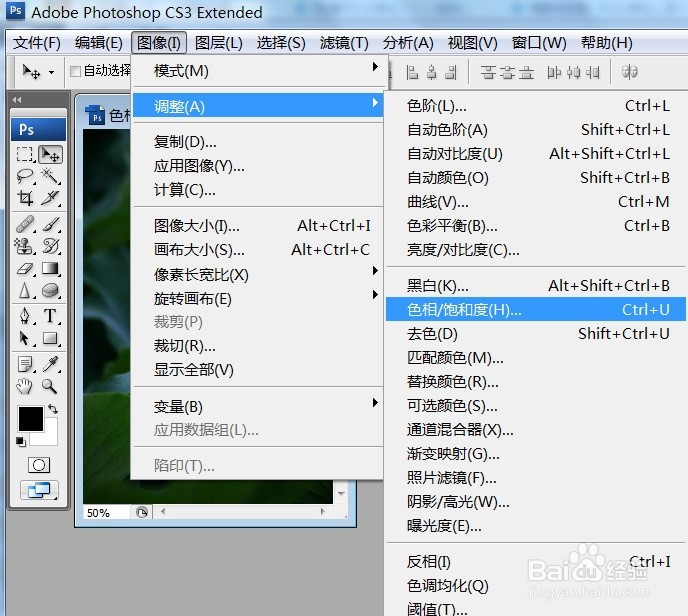Open the 滤镜(T) menu
This screenshot has height=616, width=688.
coord(344,43)
